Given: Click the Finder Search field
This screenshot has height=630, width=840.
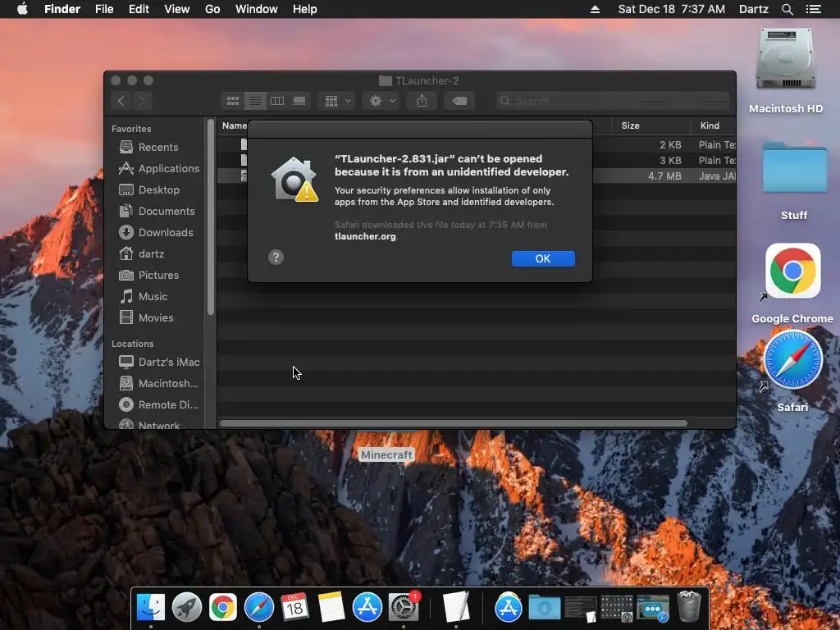Looking at the screenshot, I should (613, 101).
